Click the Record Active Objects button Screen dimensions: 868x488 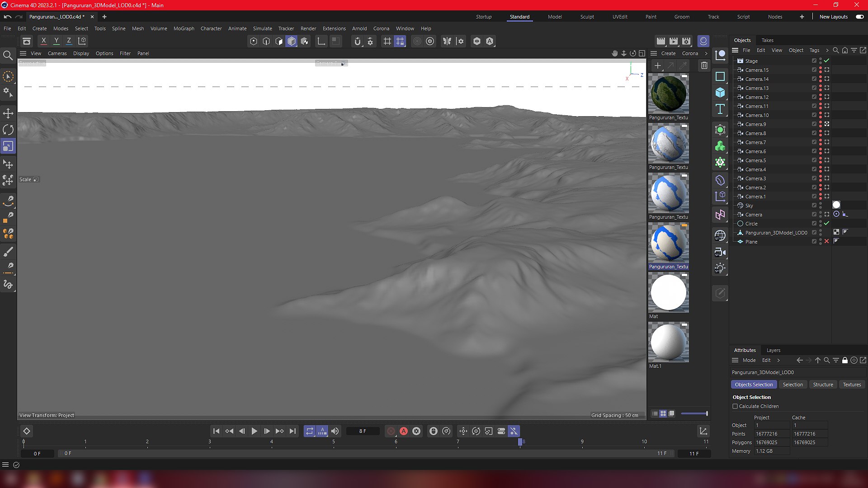tap(391, 431)
